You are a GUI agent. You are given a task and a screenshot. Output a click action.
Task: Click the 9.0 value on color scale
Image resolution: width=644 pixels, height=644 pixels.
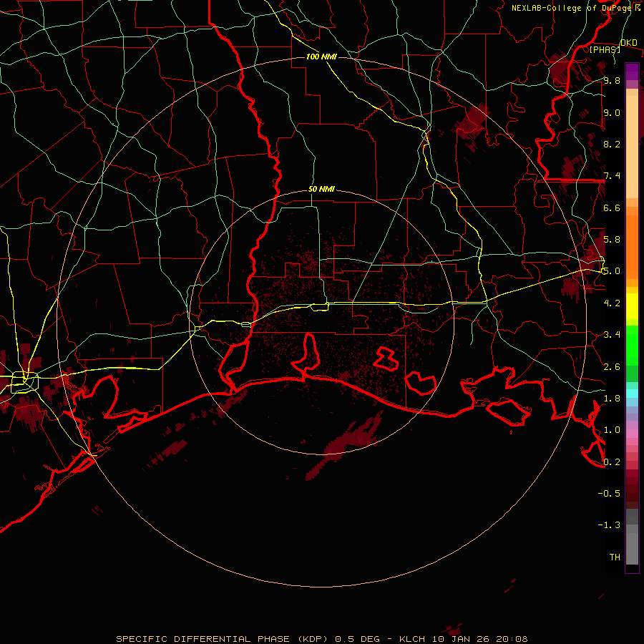click(x=612, y=112)
